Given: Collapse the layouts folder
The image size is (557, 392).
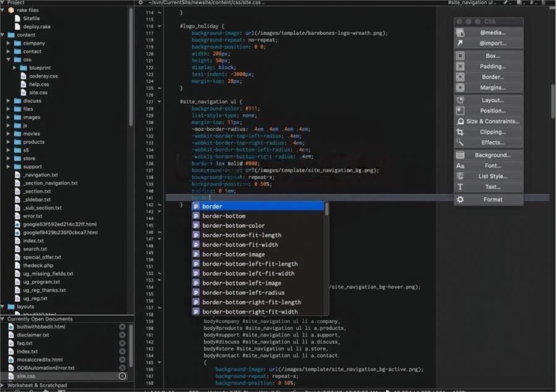Looking at the screenshot, I should point(3,307).
